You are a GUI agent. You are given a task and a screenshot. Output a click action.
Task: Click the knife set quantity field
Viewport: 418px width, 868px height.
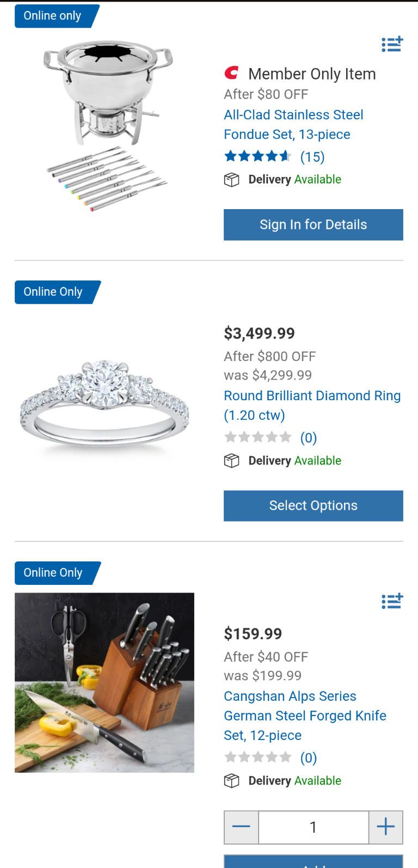pyautogui.click(x=313, y=827)
